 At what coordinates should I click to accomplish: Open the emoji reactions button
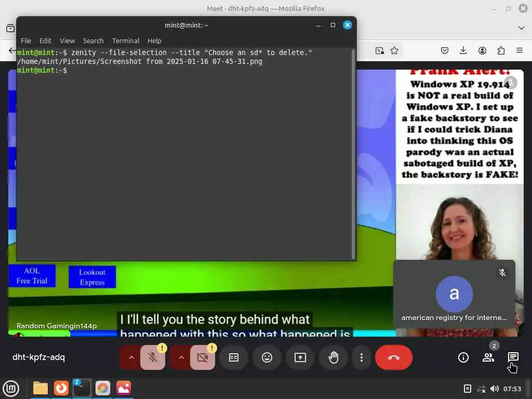pyautogui.click(x=267, y=357)
